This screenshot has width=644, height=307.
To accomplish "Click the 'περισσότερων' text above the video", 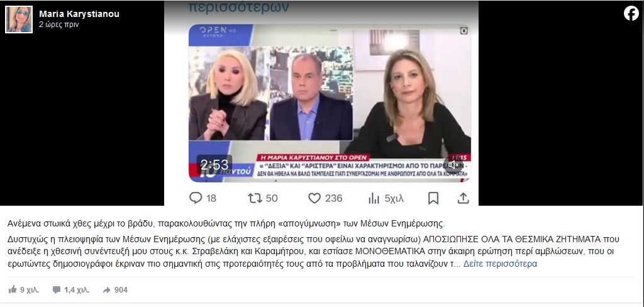I will 238,6.
